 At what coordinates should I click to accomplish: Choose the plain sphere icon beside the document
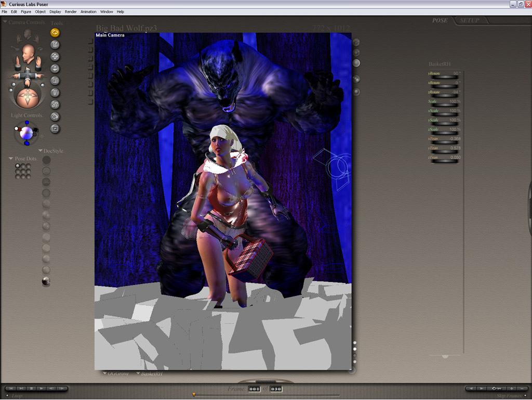[x=356, y=63]
